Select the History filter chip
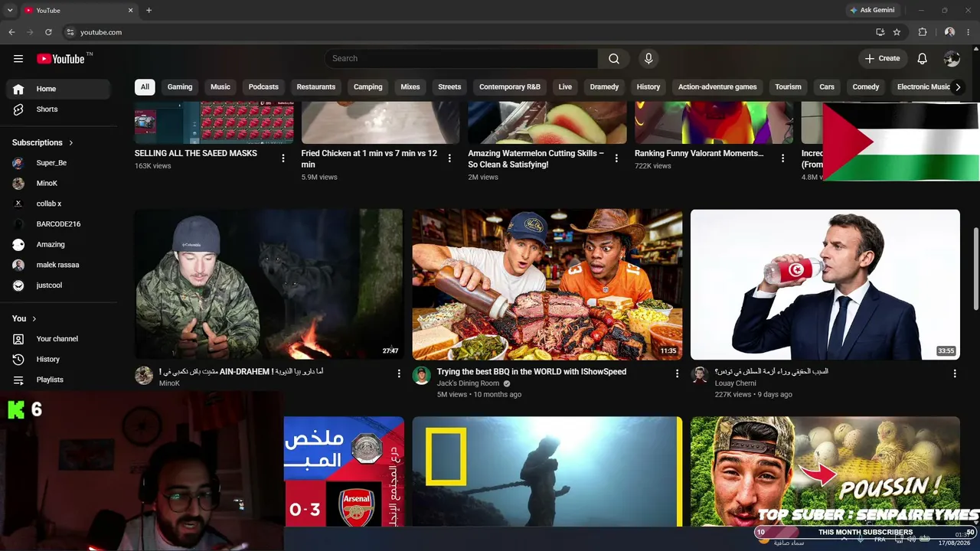The height and width of the screenshot is (551, 980). point(648,87)
